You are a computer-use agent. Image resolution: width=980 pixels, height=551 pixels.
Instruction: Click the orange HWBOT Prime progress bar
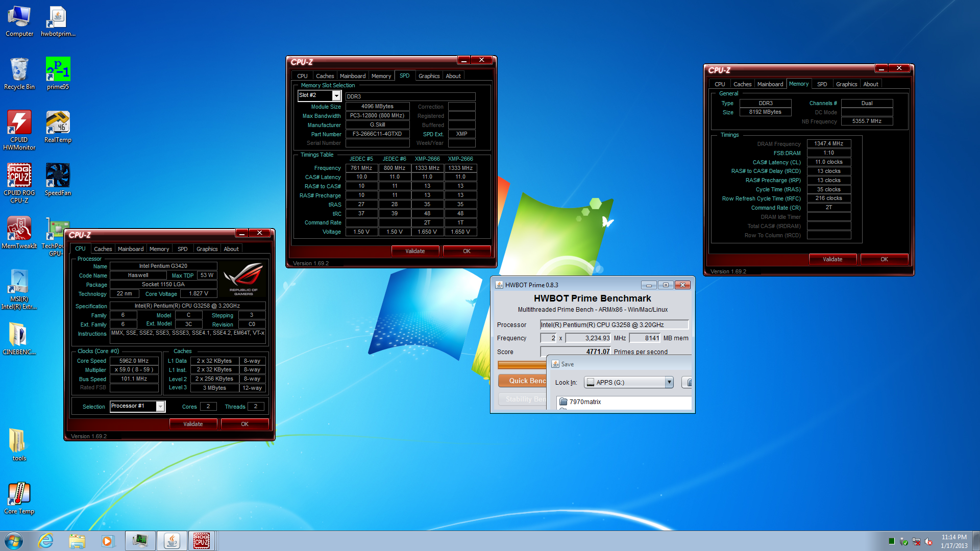522,365
